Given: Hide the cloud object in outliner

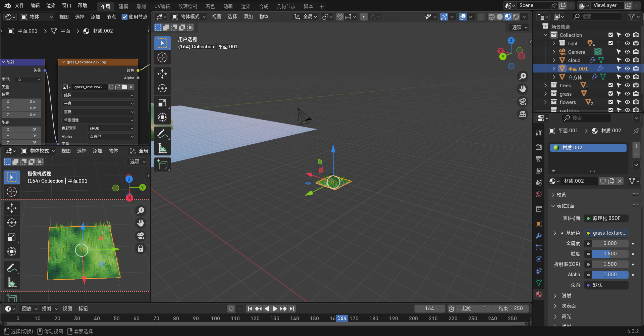Looking at the screenshot, I should click(x=627, y=60).
